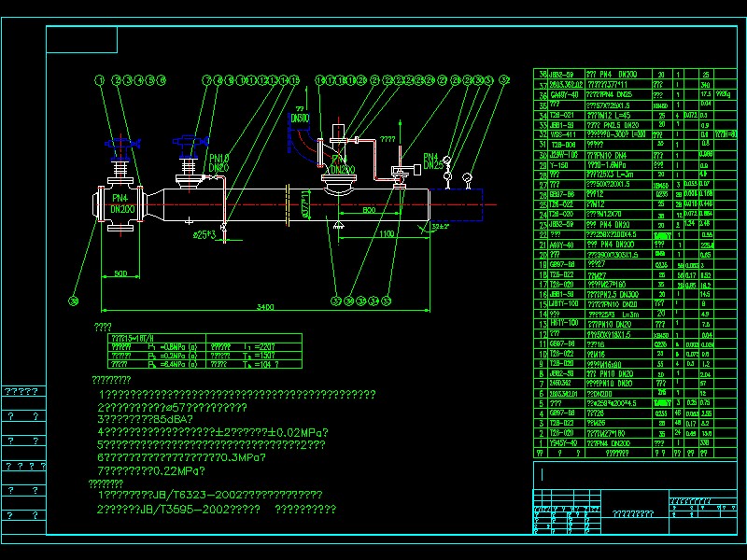The height and width of the screenshot is (560, 747).
Task: Click the 15~18T/H capacity cell
Action: [x=157, y=338]
